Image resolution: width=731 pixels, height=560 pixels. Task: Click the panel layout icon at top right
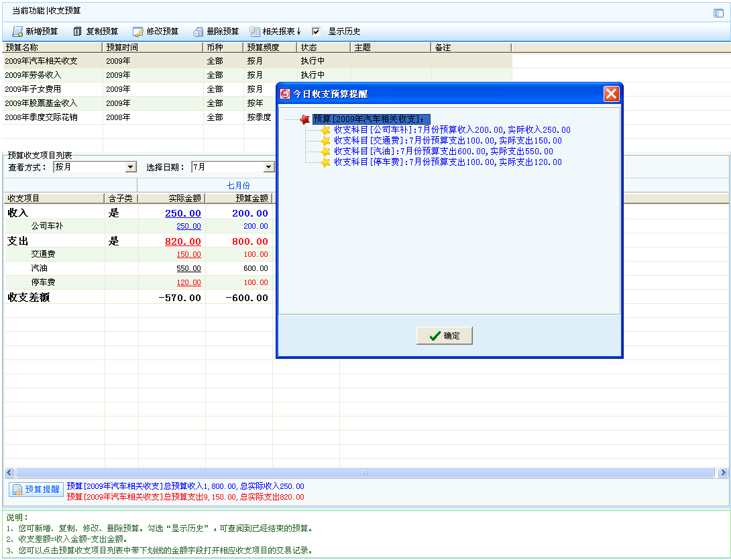click(x=718, y=13)
